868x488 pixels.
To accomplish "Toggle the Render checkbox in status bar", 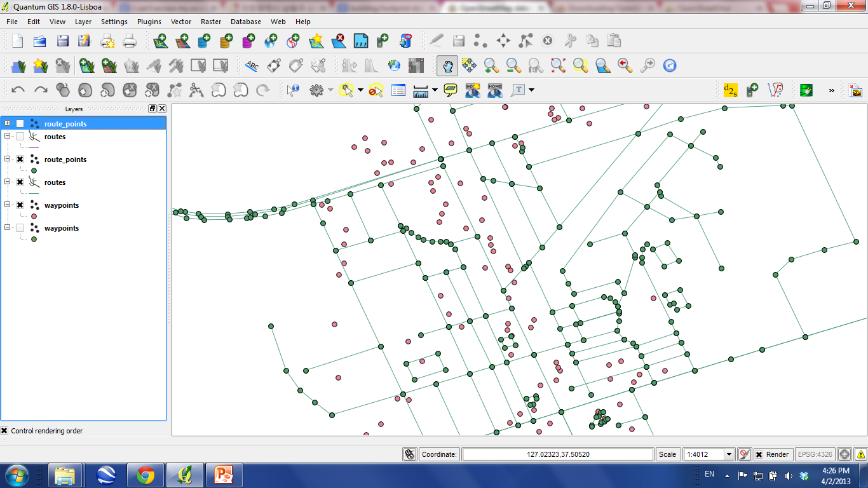I will click(759, 454).
